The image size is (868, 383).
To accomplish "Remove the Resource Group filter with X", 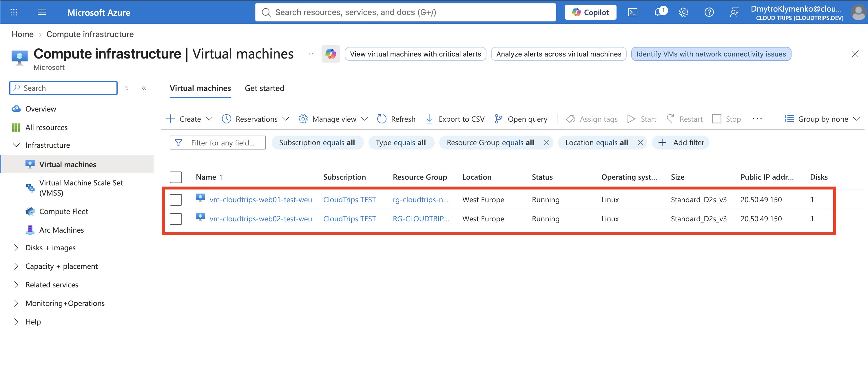I will (x=546, y=143).
